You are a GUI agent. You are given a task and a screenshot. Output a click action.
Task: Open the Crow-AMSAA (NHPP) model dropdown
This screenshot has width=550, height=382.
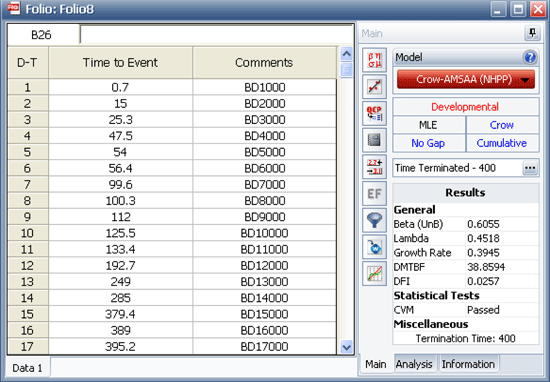[x=466, y=79]
